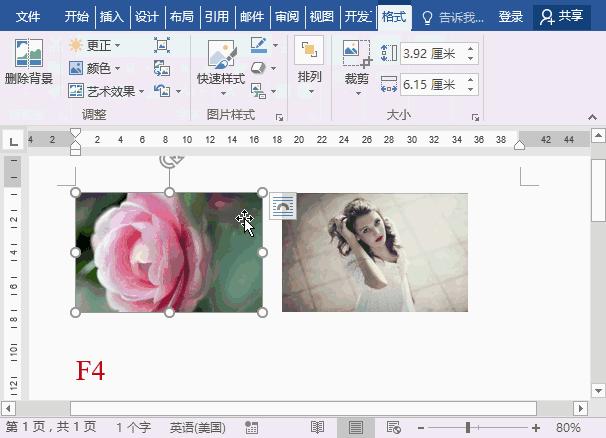
Task: Select the woman portrait picture
Action: click(x=375, y=252)
